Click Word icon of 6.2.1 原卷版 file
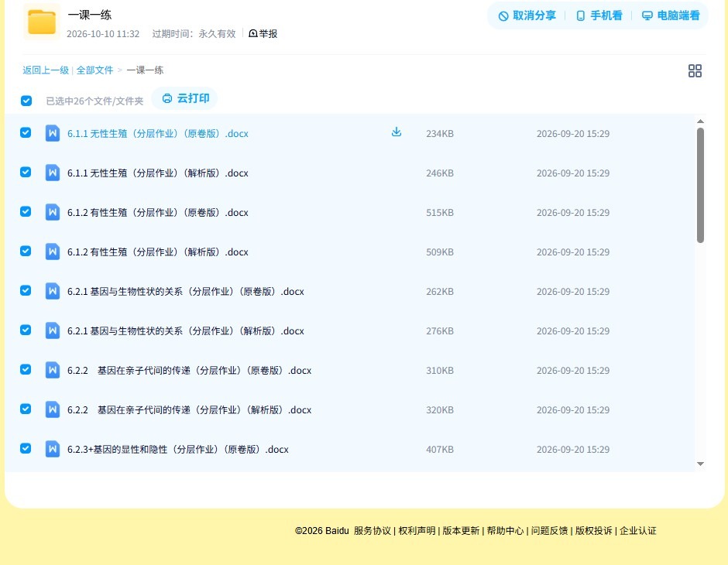Image resolution: width=728 pixels, height=565 pixels. (53, 291)
